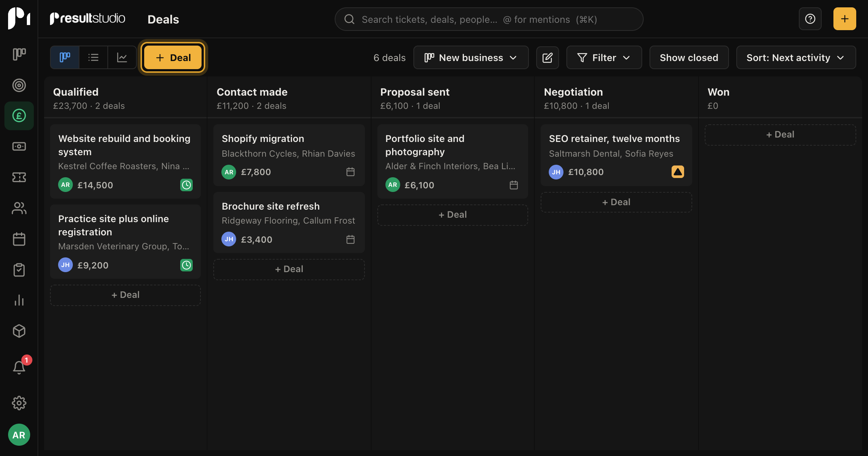Click the calendar icon on Portfolio site card
The image size is (868, 456).
(x=514, y=185)
